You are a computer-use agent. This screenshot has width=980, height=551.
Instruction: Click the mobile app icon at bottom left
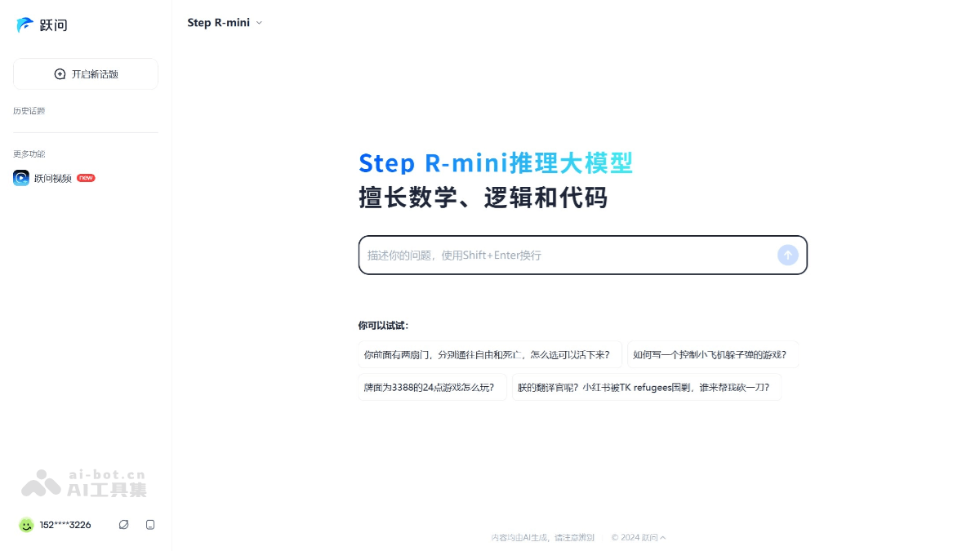pos(150,525)
